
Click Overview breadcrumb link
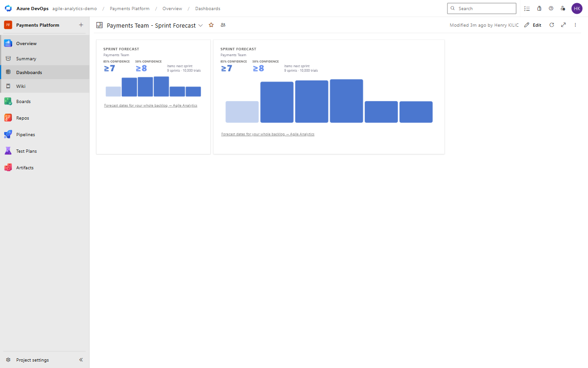point(172,8)
